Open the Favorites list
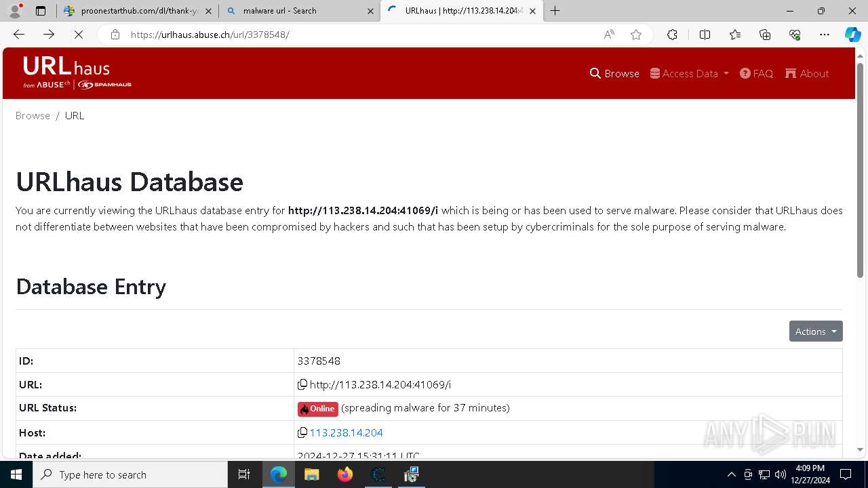The height and width of the screenshot is (488, 868). pos(735,35)
